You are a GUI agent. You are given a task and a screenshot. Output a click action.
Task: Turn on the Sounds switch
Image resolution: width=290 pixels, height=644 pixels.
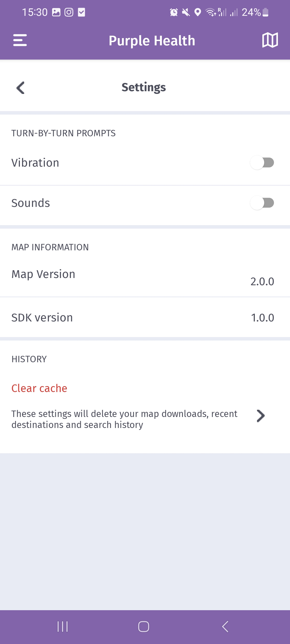coord(262,203)
